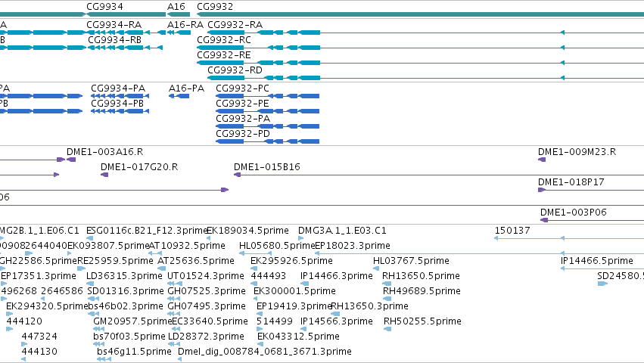Image resolution: width=644 pixels, height=363 pixels.
Task: Open the A16-RA transcript label
Action: [x=185, y=25]
